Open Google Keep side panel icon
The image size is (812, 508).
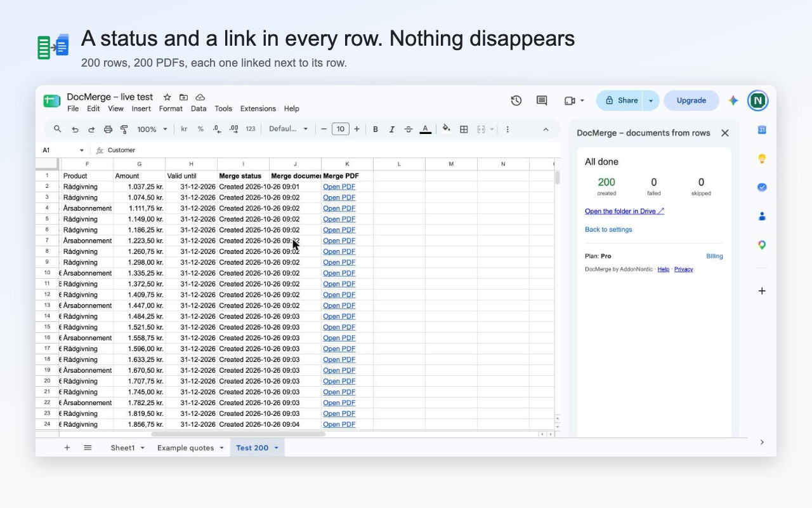[762, 159]
